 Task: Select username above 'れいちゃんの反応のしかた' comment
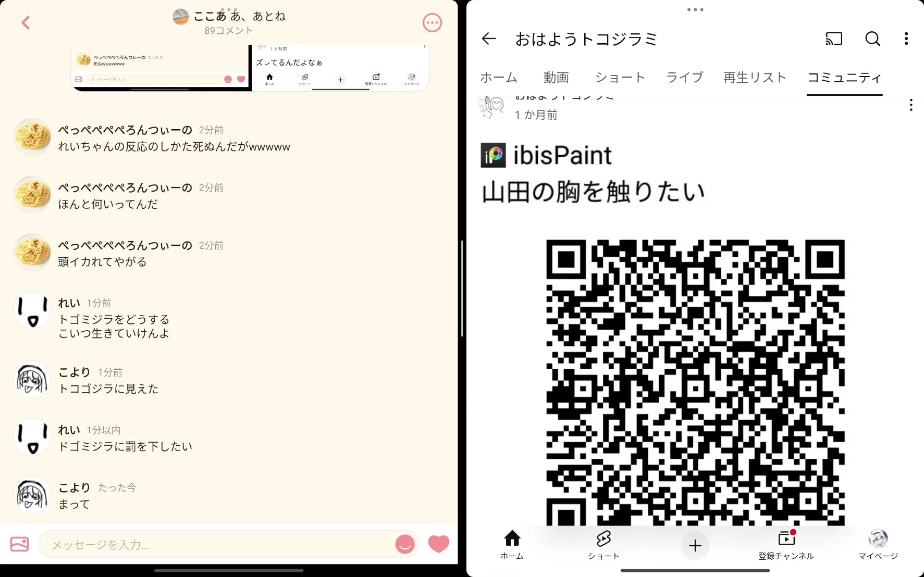pyautogui.click(x=125, y=130)
